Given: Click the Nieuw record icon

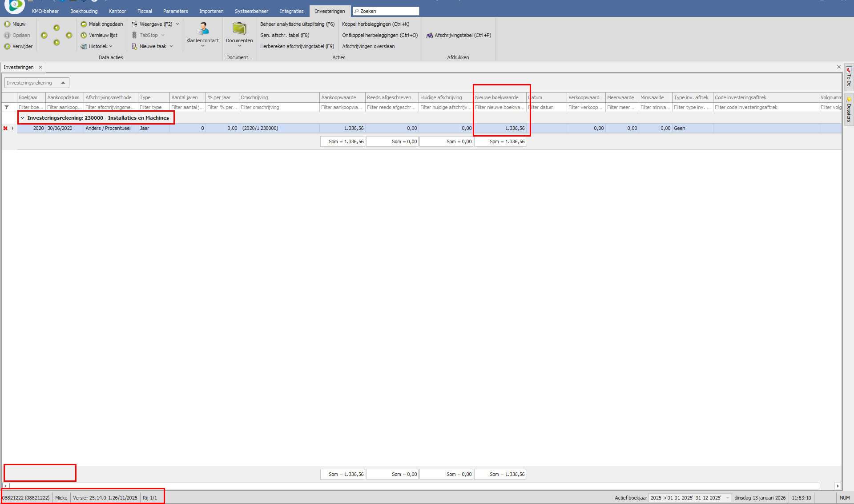Looking at the screenshot, I should pos(7,24).
